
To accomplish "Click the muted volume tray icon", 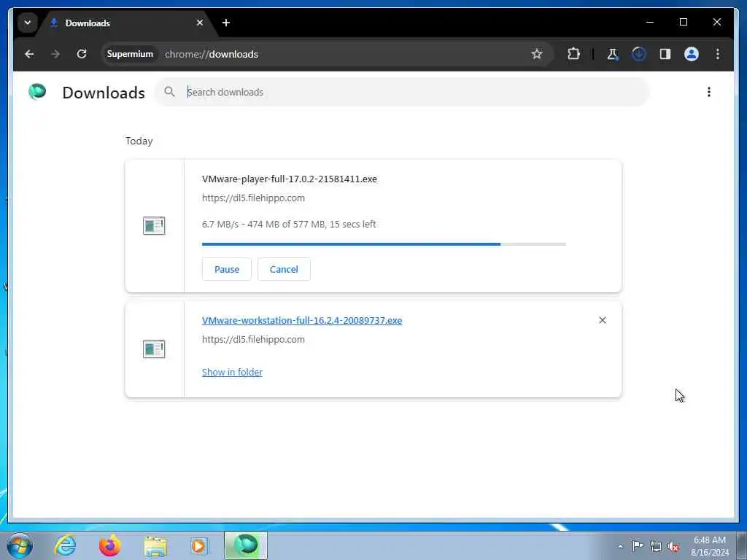I will point(673,546).
